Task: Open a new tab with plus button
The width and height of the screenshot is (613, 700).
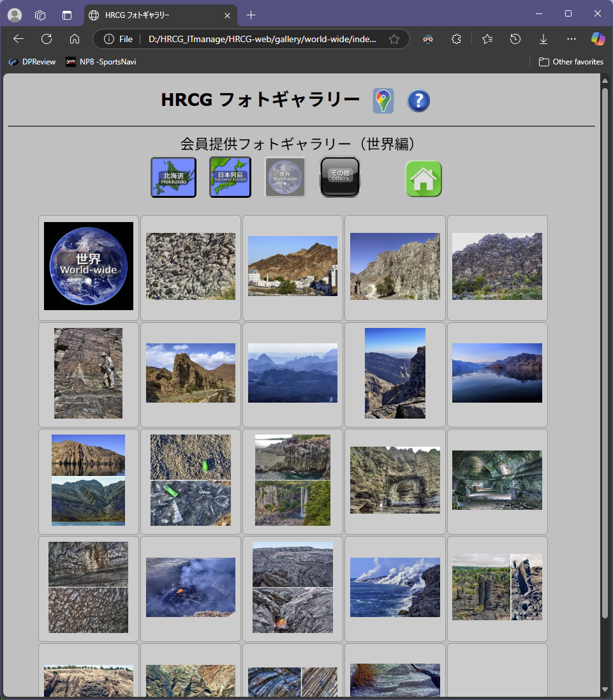Action: coord(251,15)
